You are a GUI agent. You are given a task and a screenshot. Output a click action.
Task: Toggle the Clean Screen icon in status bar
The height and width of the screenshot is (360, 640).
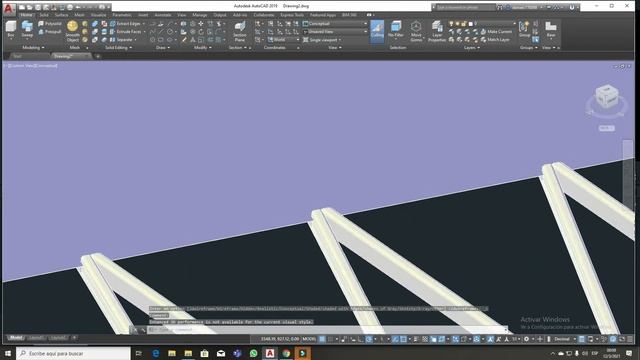(x=622, y=339)
